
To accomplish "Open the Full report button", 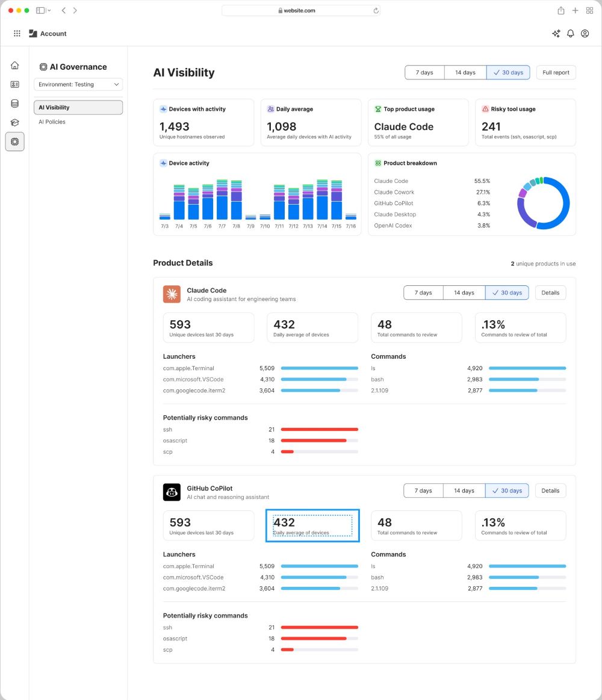I will [556, 72].
